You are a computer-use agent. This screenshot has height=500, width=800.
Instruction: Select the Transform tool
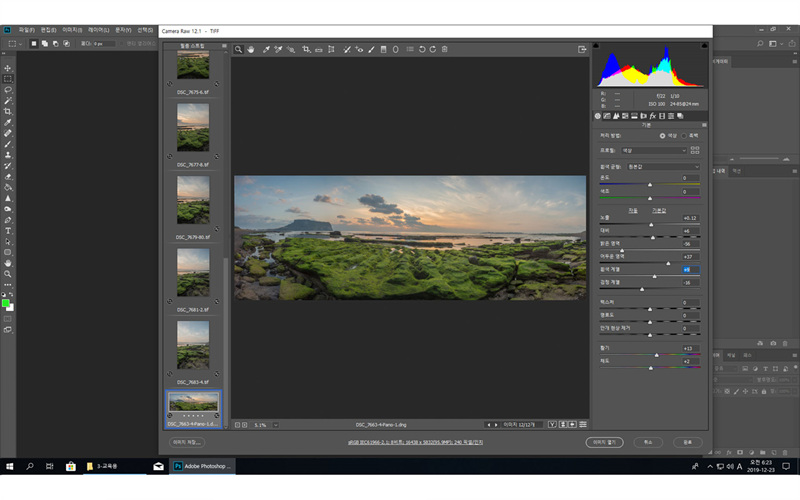331,49
